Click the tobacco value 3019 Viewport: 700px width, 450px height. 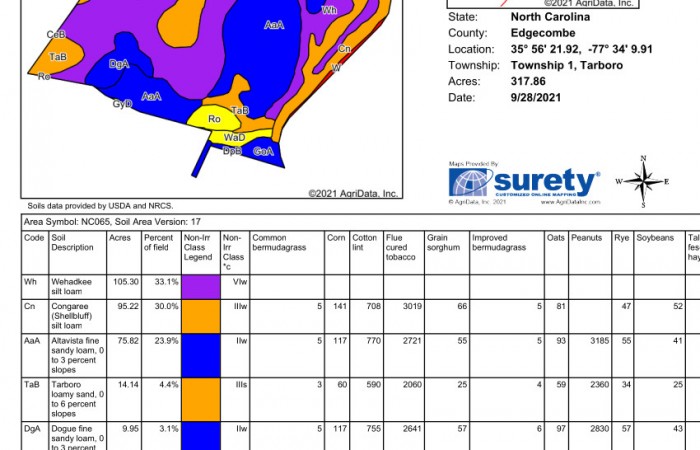point(412,307)
